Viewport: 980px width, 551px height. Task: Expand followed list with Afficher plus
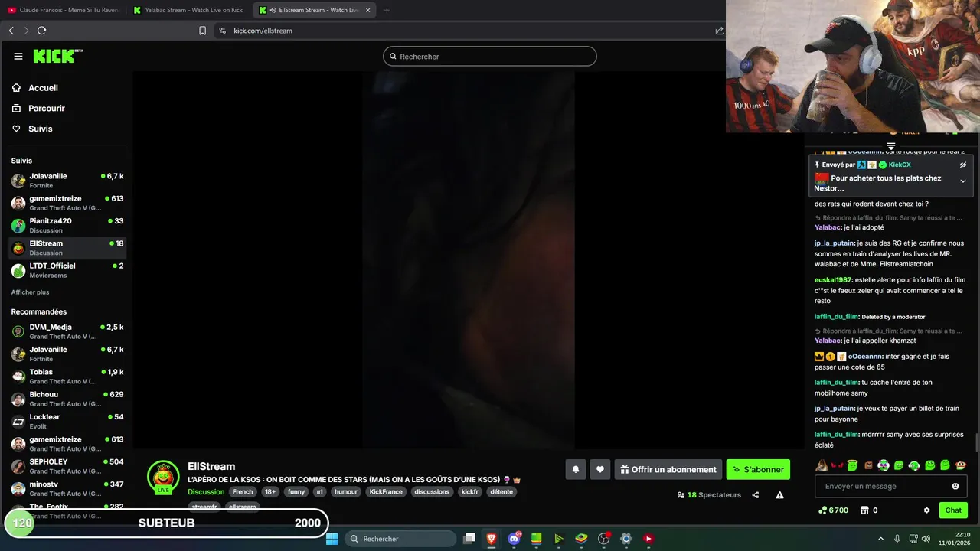tap(30, 292)
